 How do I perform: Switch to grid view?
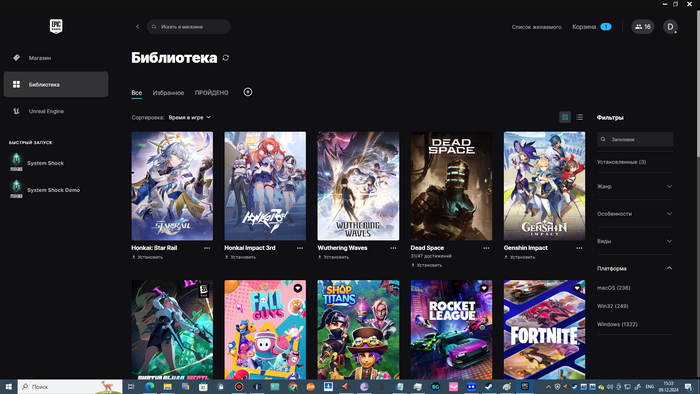[565, 117]
